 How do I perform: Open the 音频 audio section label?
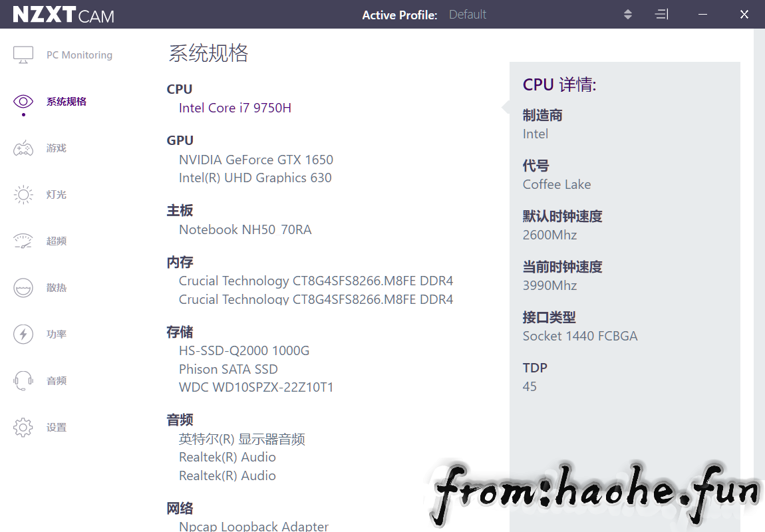point(56,381)
